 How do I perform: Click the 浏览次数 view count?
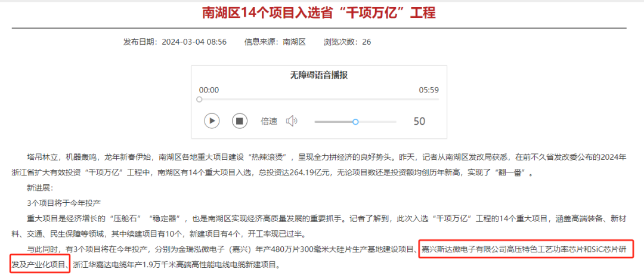click(x=347, y=42)
